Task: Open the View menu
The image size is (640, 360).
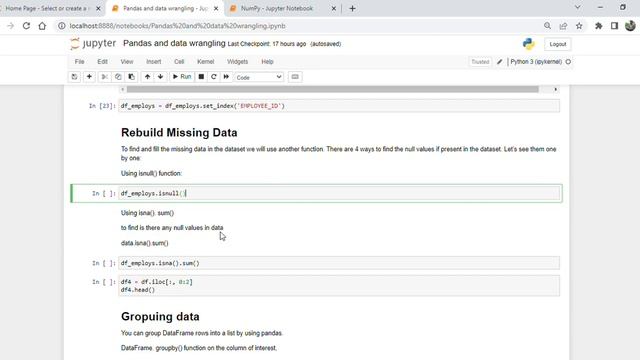Action: 127,62
